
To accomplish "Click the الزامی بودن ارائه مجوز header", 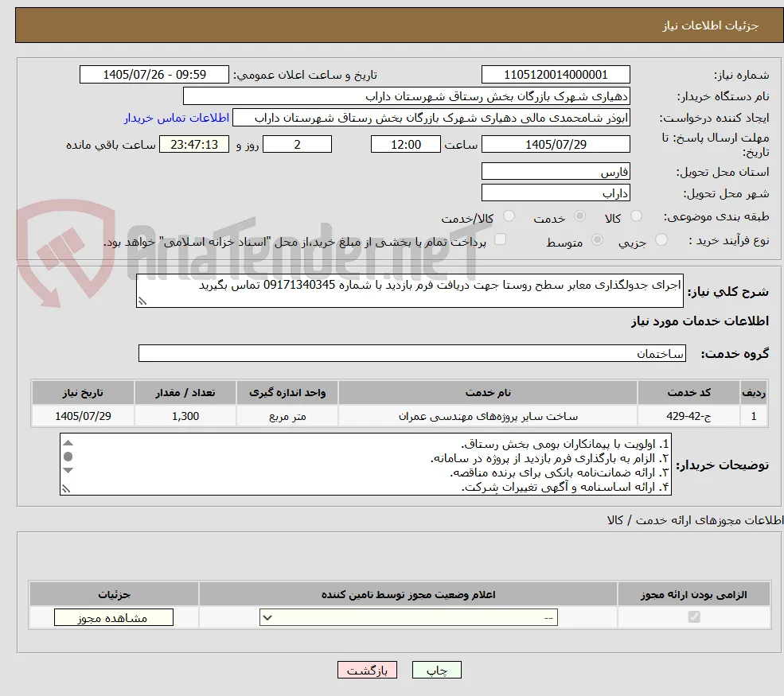I will point(694,594).
